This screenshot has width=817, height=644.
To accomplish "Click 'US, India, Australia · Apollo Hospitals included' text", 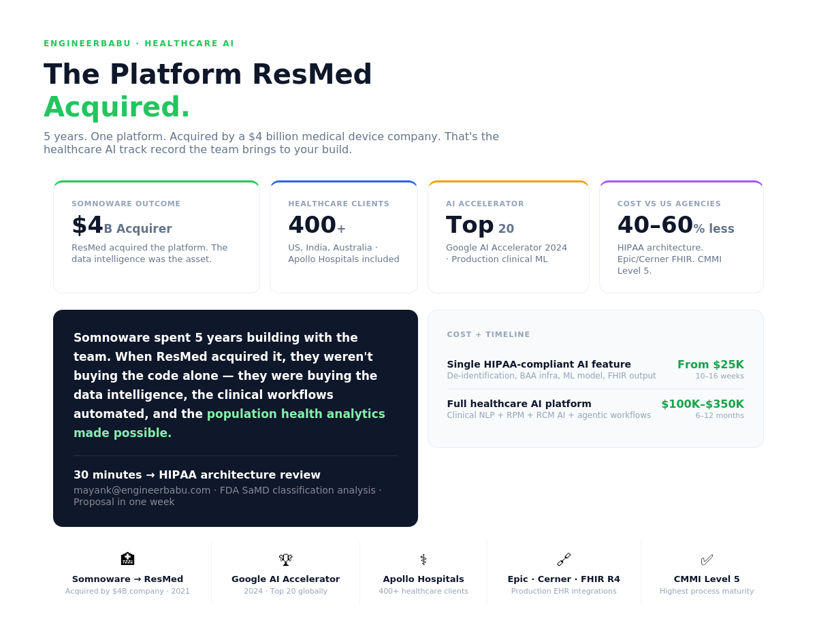I will [x=344, y=253].
